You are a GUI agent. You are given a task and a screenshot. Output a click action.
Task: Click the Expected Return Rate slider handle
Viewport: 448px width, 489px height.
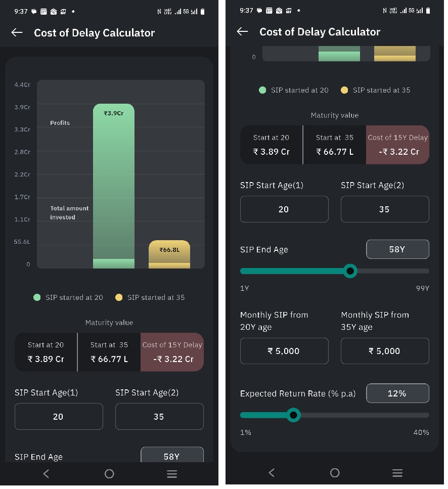pos(293,416)
